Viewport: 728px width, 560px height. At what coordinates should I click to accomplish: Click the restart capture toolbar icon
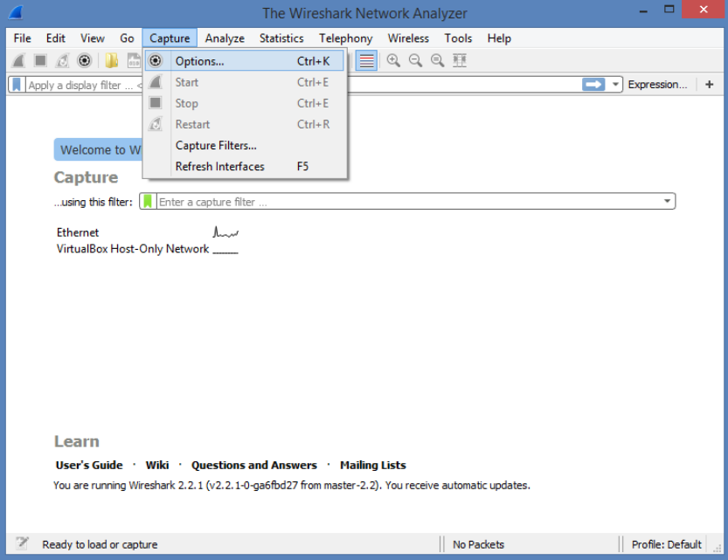62,61
